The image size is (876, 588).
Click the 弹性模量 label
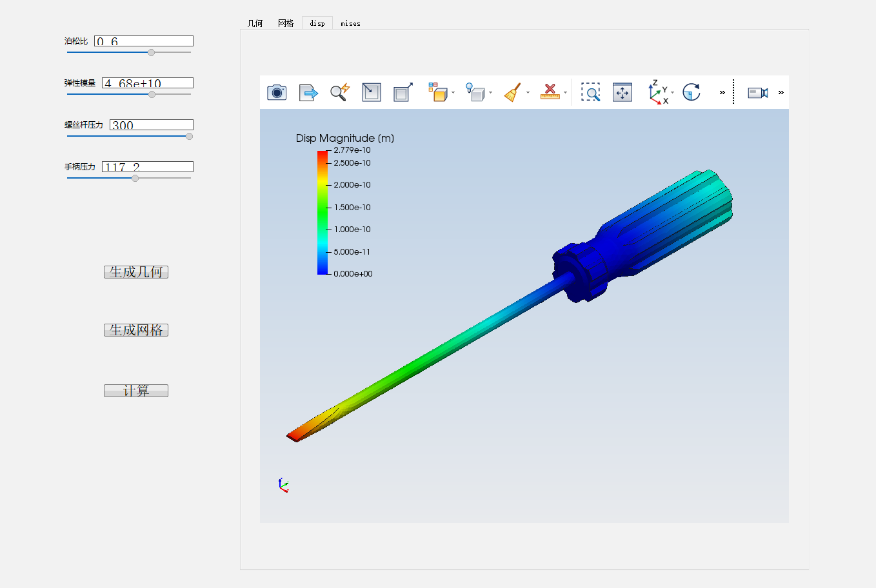[x=80, y=83]
